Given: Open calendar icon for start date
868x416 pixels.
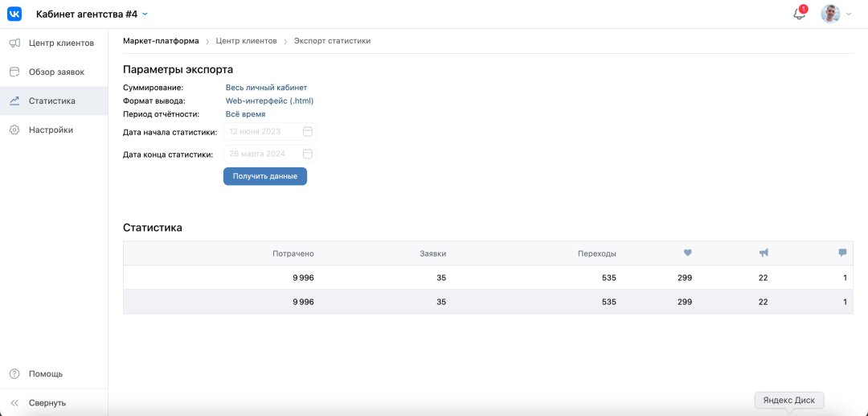Looking at the screenshot, I should (x=308, y=131).
